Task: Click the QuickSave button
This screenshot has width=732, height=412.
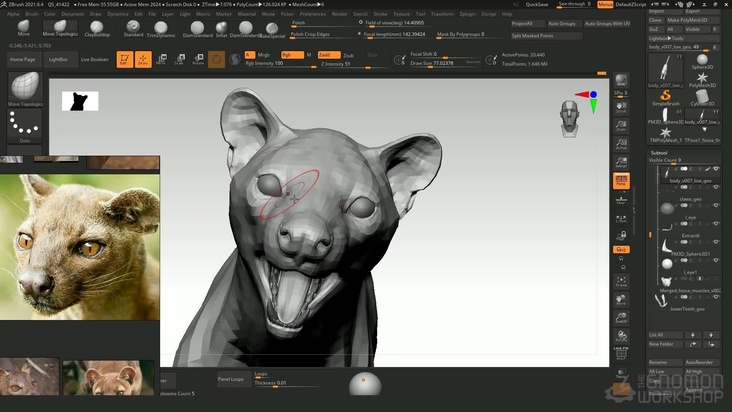Action: point(536,5)
